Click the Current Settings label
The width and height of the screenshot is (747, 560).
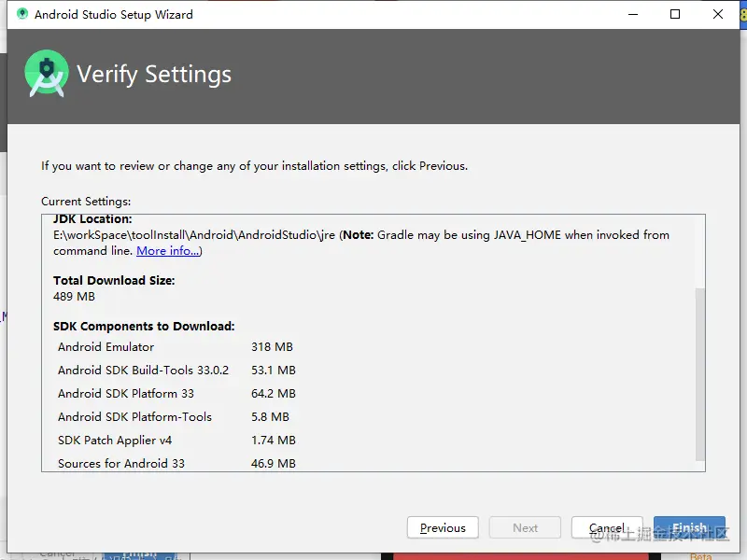pyautogui.click(x=86, y=202)
